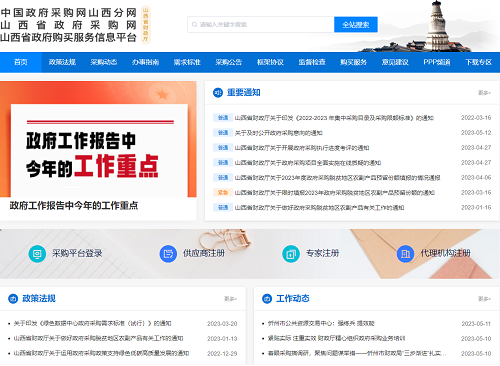Click the 代理机构注册 blue icon
Image resolution: width=500 pixels, height=366 pixels.
pyautogui.click(x=405, y=254)
